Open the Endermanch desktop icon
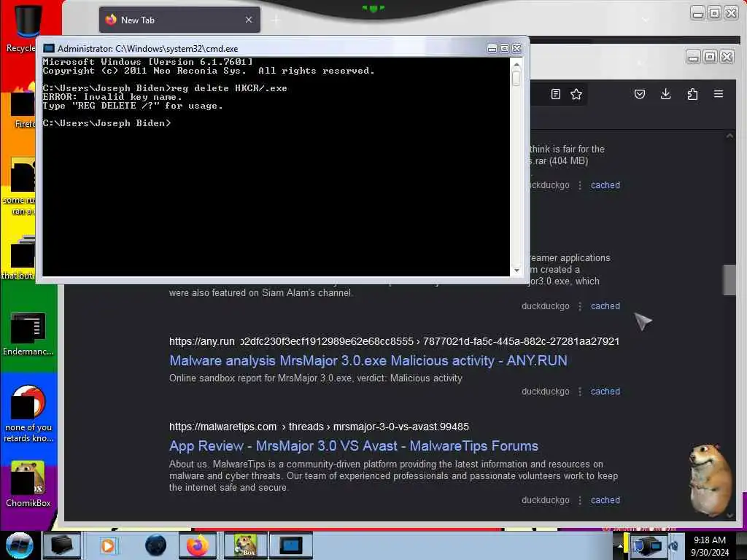The width and height of the screenshot is (747, 560). click(28, 333)
